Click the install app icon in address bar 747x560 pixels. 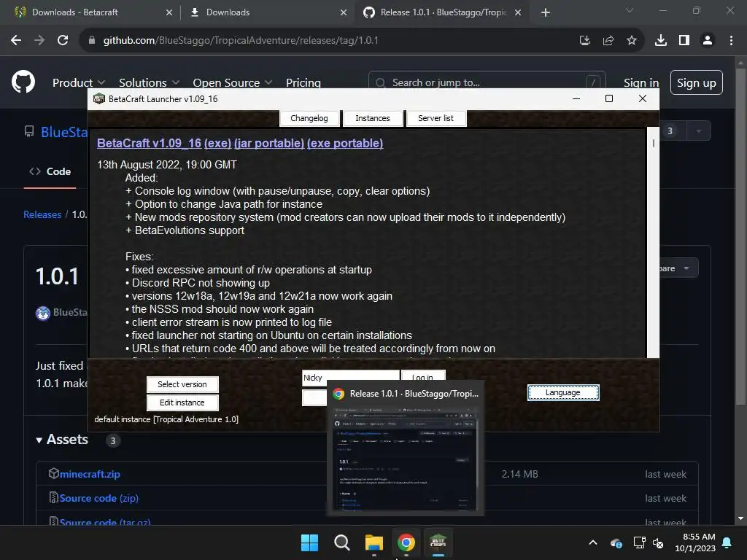tap(585, 40)
